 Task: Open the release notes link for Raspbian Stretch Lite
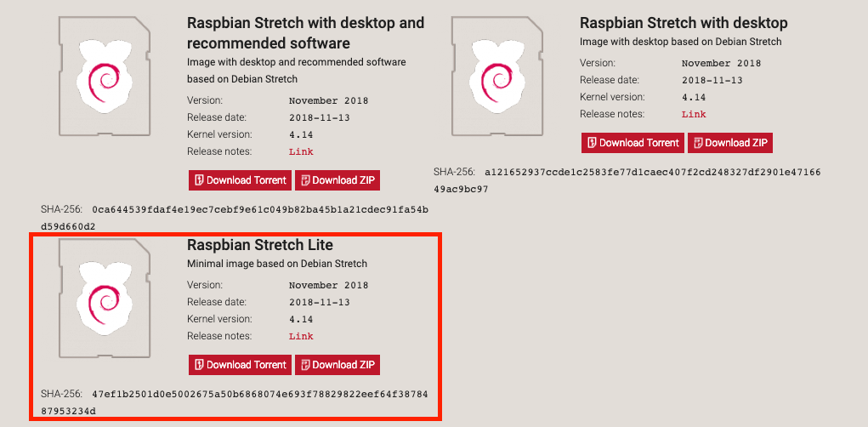click(x=301, y=336)
